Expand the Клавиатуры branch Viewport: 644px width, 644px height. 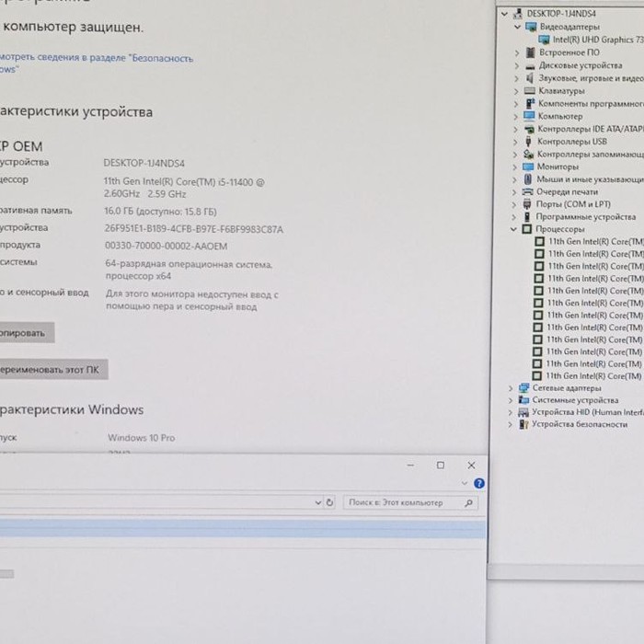coord(516,91)
